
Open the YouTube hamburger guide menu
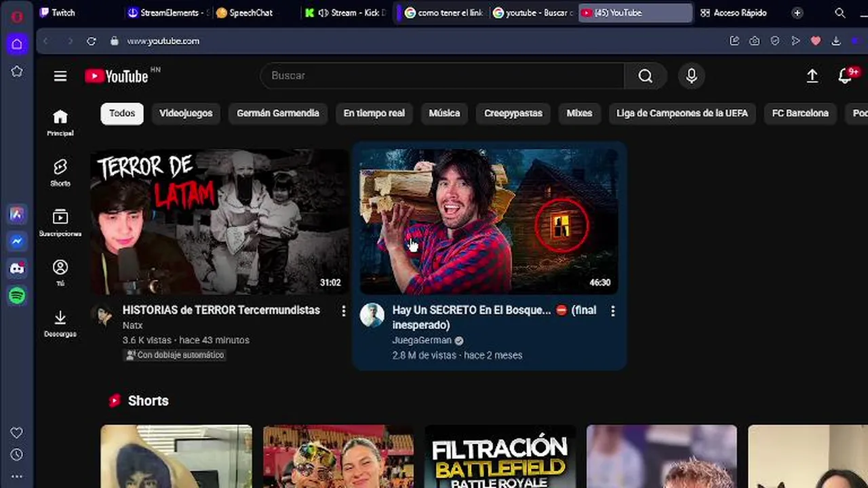point(60,76)
